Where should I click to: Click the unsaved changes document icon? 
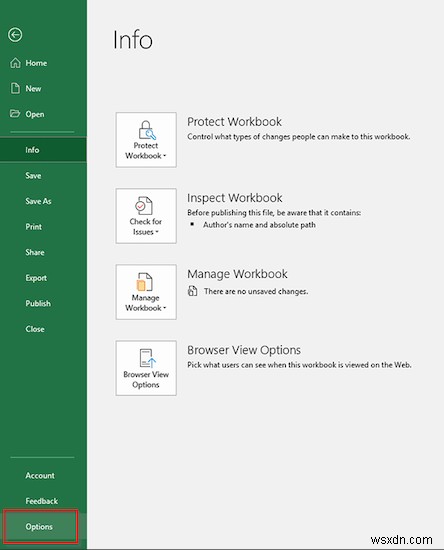tap(192, 291)
